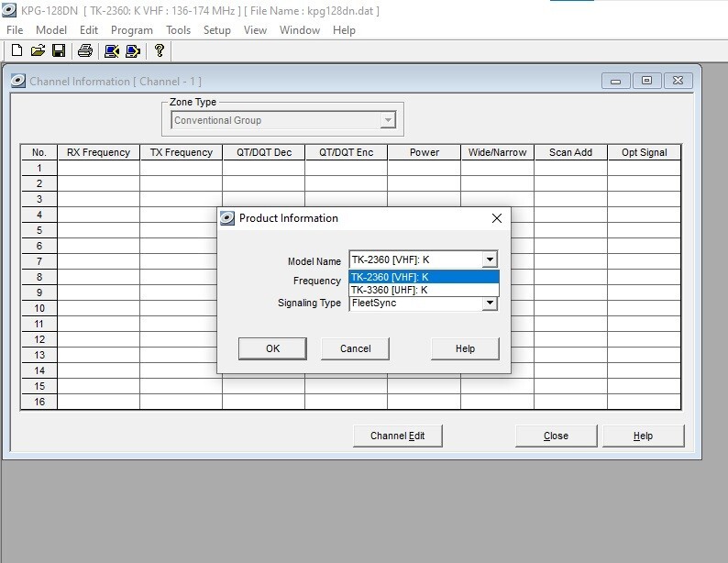Save data with the floppy disk icon
Screen dimensions: 728x563
click(x=58, y=51)
